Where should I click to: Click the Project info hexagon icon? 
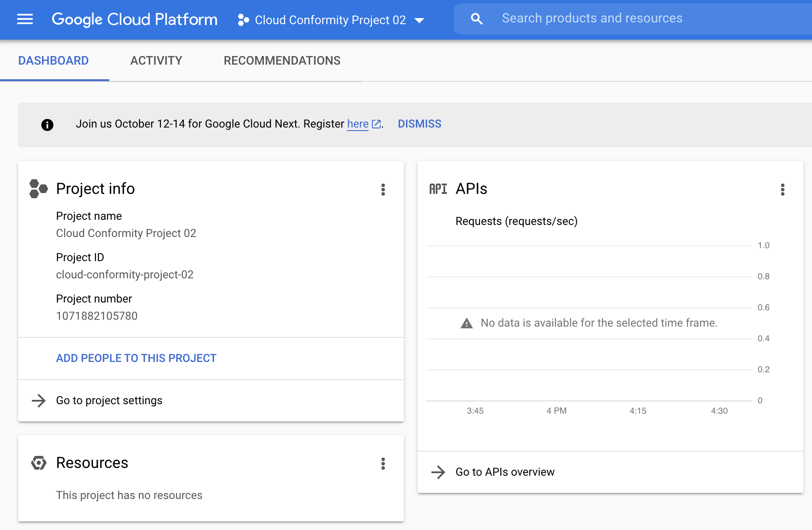[x=38, y=189]
